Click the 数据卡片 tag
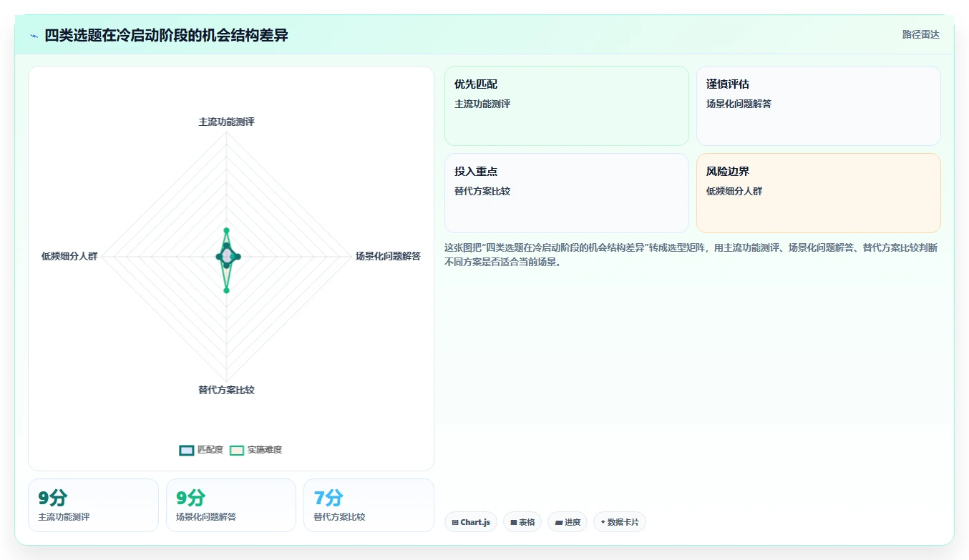Screen dimensions: 969x560 point(619,522)
